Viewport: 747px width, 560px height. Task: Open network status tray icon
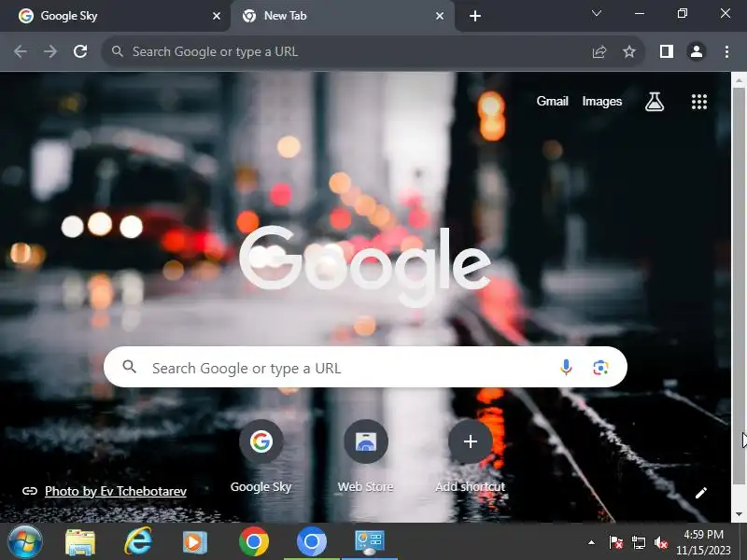pyautogui.click(x=638, y=542)
